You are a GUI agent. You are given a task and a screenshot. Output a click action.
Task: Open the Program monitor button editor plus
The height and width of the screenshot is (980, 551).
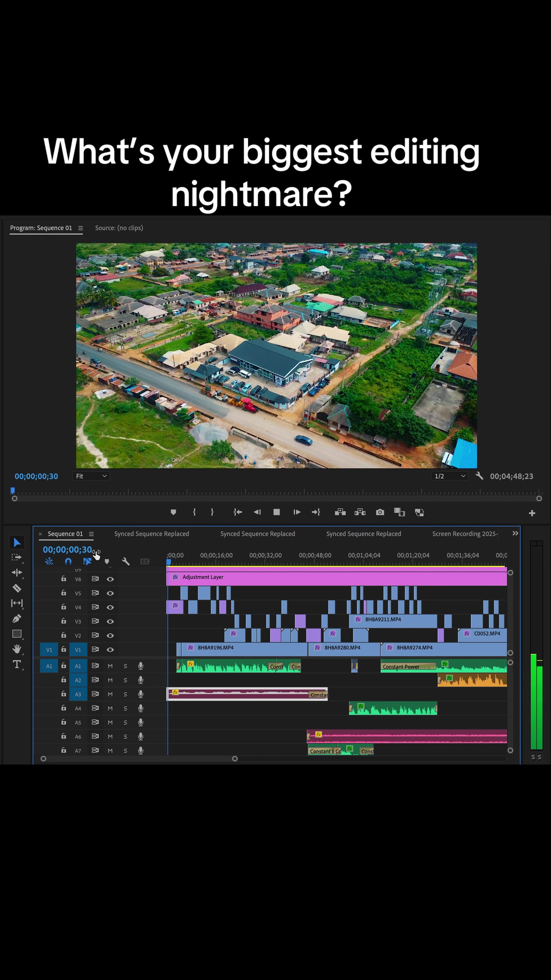(532, 514)
